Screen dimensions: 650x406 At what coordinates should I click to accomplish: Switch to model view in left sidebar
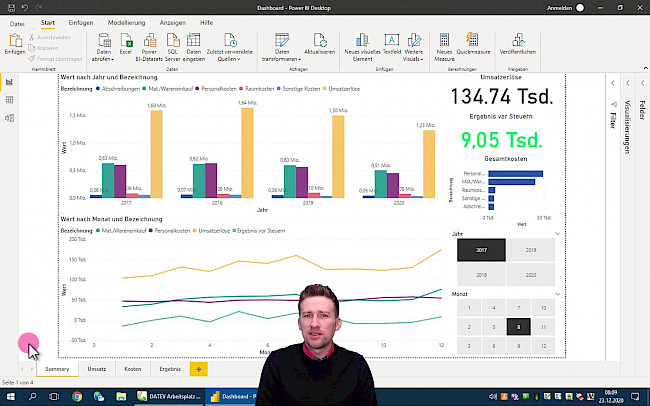pyautogui.click(x=9, y=118)
